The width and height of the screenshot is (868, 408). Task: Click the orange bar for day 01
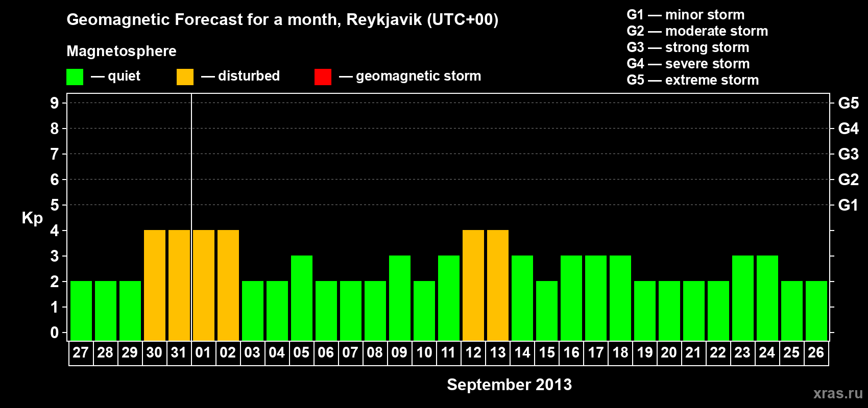click(204, 286)
